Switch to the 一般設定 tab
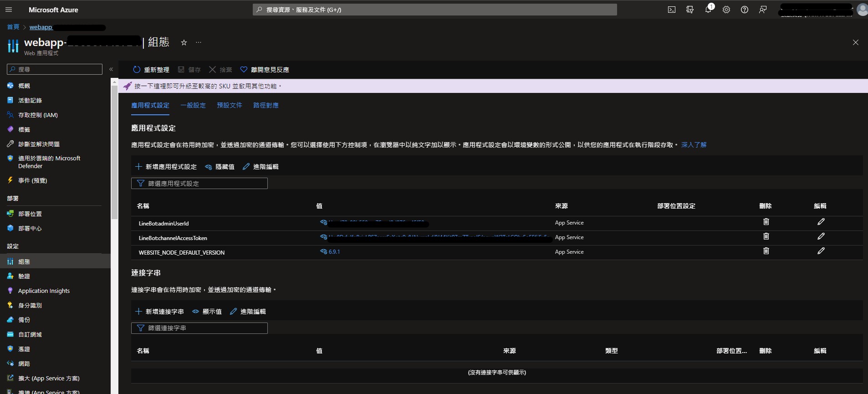This screenshot has width=868, height=394. 193,105
